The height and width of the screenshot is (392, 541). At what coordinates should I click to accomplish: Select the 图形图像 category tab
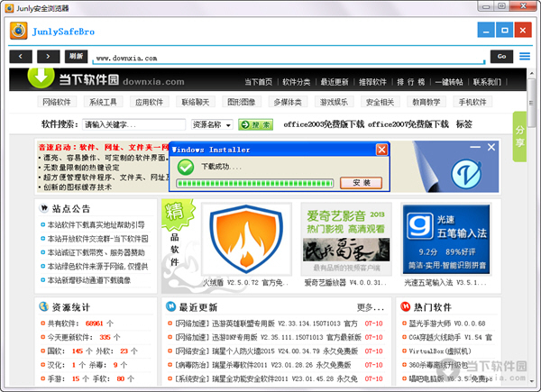coord(242,102)
